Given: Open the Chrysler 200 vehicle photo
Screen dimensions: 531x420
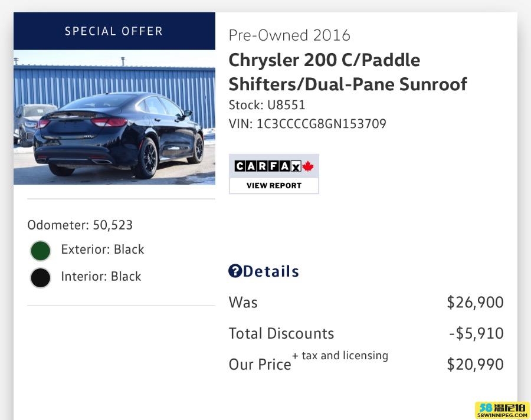Looking at the screenshot, I should click(x=114, y=117).
